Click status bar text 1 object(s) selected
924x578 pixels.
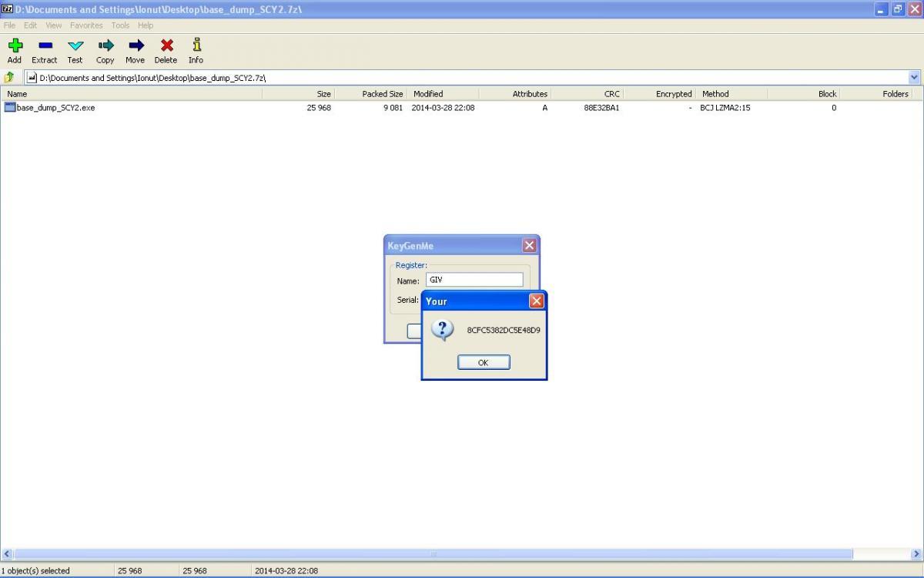[x=35, y=570]
